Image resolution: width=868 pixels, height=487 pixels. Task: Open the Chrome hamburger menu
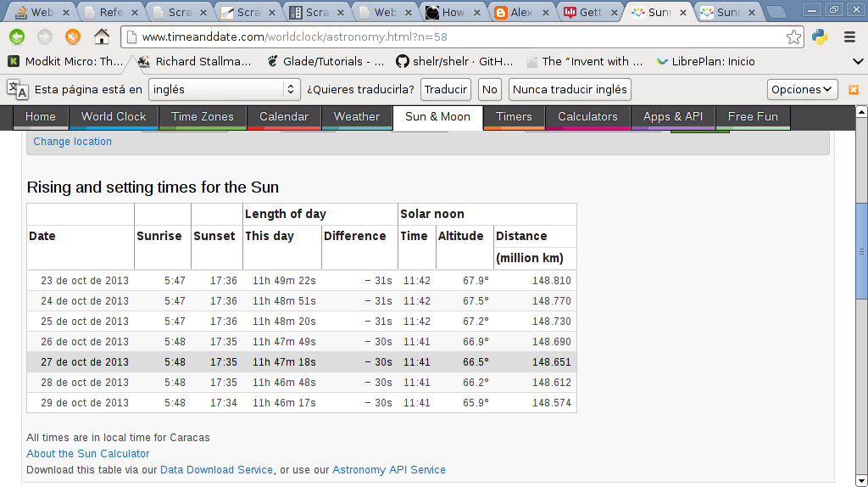(849, 36)
